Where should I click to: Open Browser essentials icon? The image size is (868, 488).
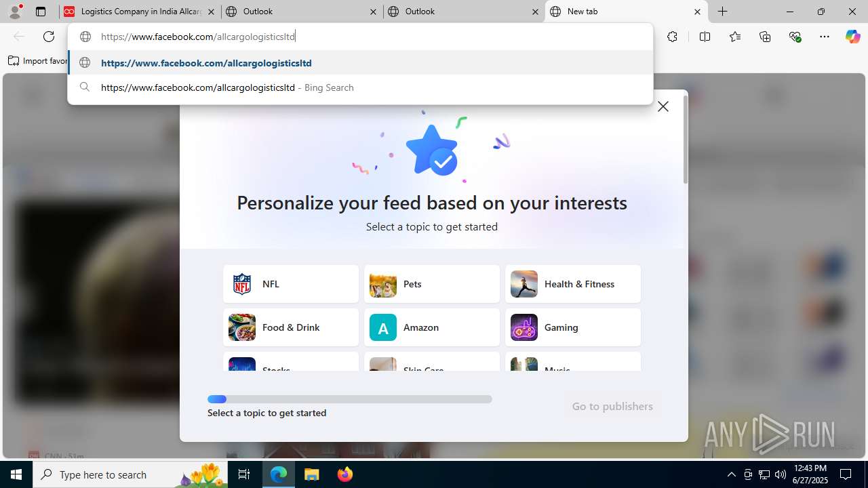(x=795, y=37)
